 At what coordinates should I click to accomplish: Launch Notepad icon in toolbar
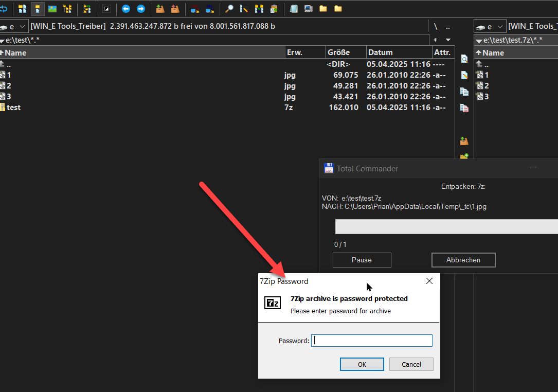coord(294,9)
